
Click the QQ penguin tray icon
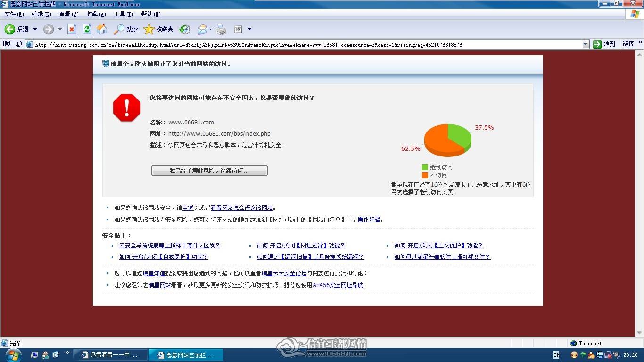click(591, 355)
